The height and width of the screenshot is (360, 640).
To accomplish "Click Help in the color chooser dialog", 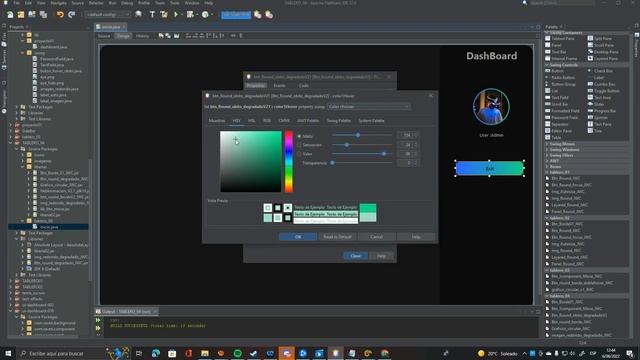I will point(416,237).
